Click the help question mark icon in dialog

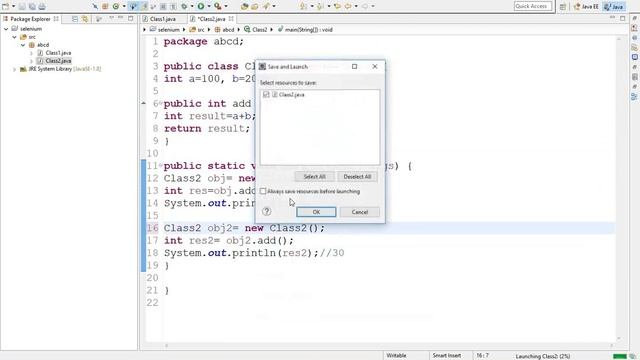[267, 211]
